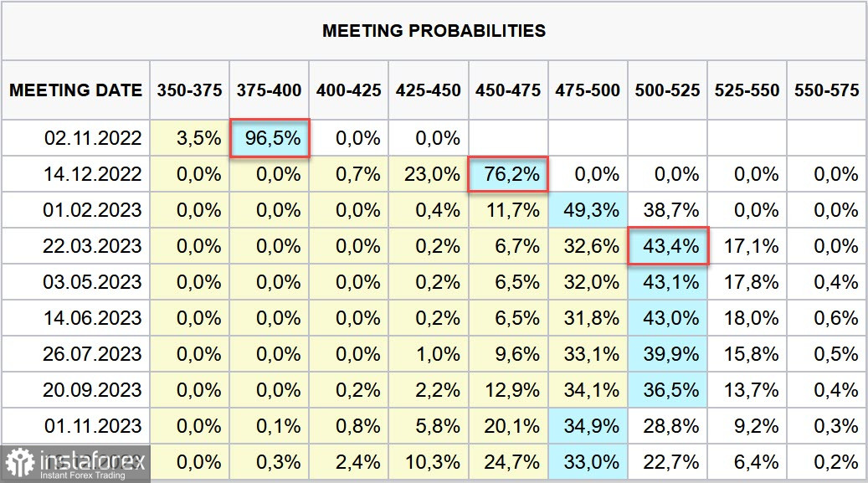Click the 14.12.2022 meeting date

pos(92,174)
